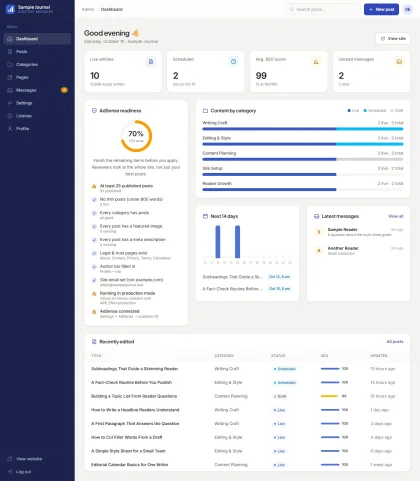Click the View website icon at sidebar bottom

click(x=10, y=459)
